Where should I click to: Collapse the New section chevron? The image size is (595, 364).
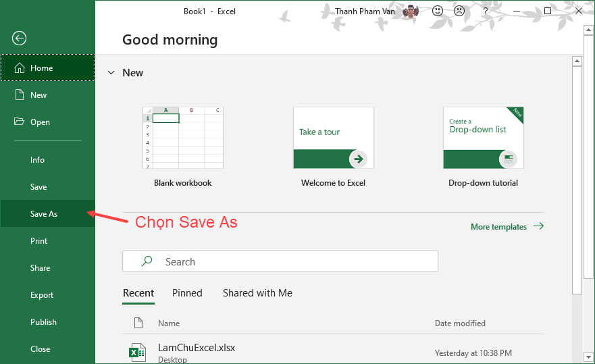pos(111,72)
